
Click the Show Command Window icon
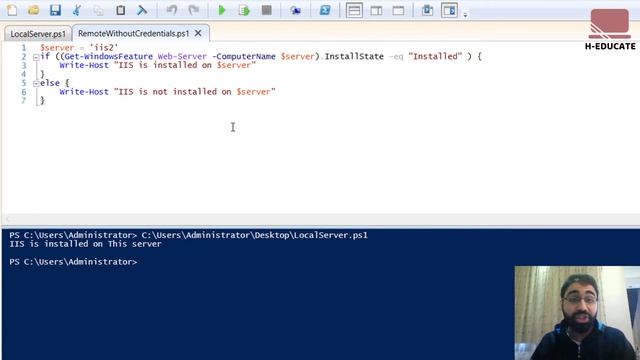pyautogui.click(x=427, y=10)
